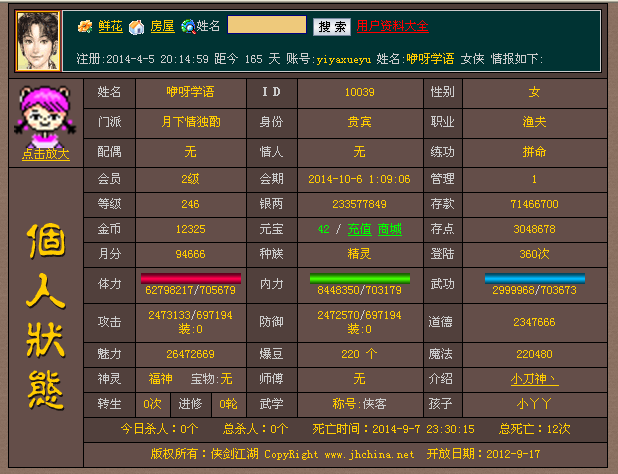Image resolution: width=618 pixels, height=474 pixels.
Task: Click the 防御 value 2472570/697194
Action: (359, 315)
